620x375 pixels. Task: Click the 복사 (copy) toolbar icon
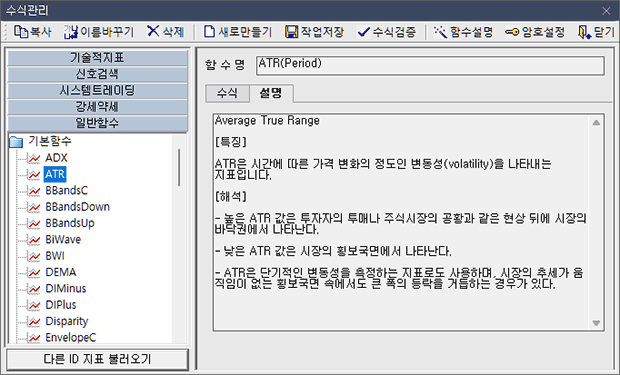click(21, 32)
